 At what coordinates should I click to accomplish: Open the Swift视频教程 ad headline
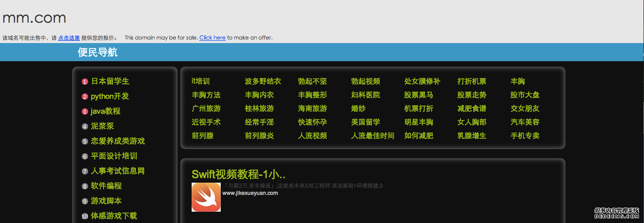coord(238,174)
